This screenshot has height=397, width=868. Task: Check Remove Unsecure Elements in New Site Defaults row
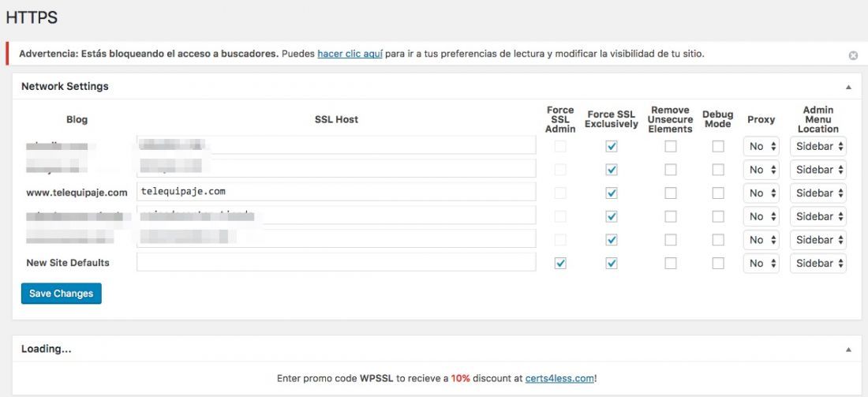(x=671, y=264)
